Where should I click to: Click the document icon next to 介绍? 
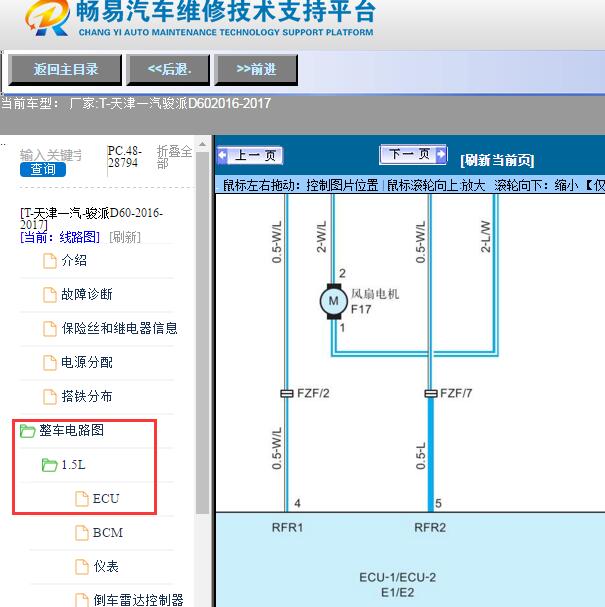pyautogui.click(x=50, y=261)
